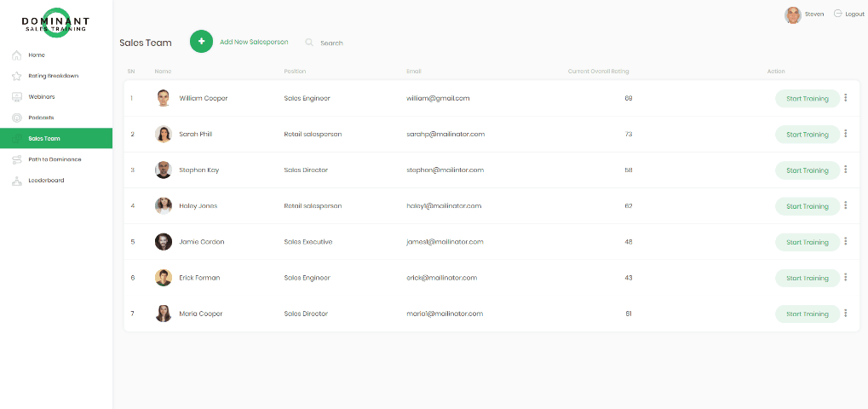The height and width of the screenshot is (409, 868).
Task: Click Erick Forman's rating value 43
Action: [x=629, y=278]
